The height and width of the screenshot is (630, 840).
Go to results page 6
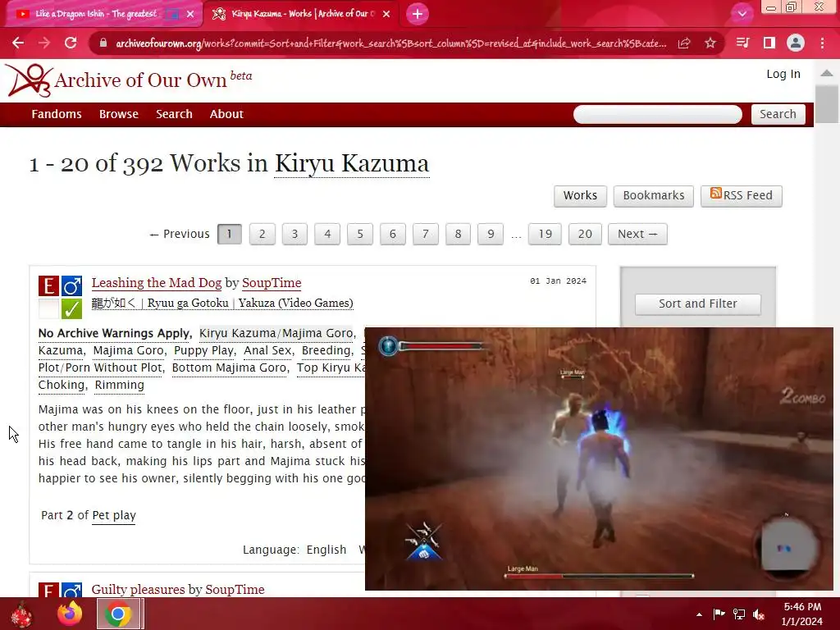click(x=393, y=234)
